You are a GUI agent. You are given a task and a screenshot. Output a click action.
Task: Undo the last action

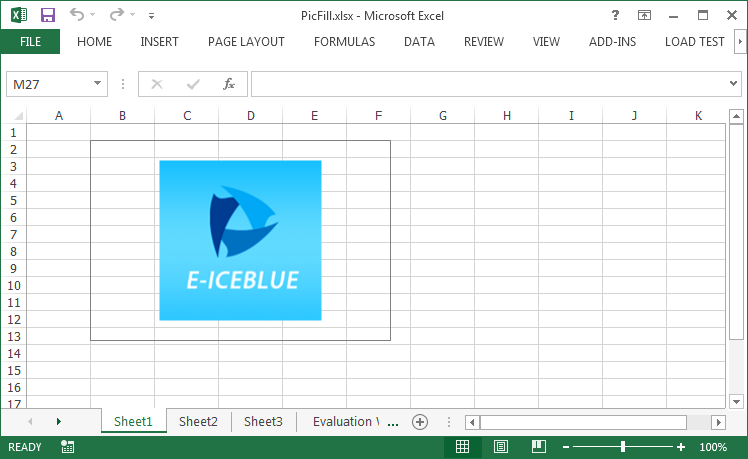77,15
